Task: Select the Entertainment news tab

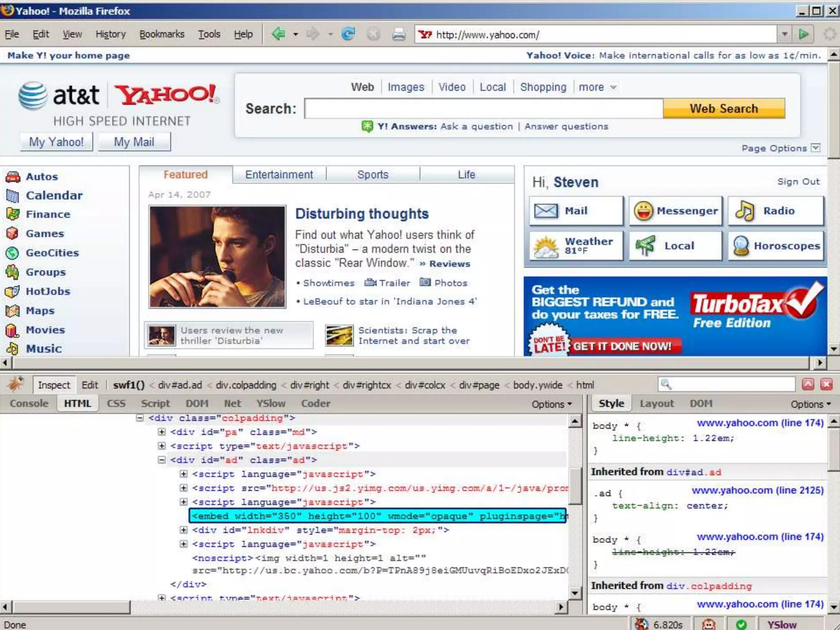Action: pyautogui.click(x=279, y=175)
